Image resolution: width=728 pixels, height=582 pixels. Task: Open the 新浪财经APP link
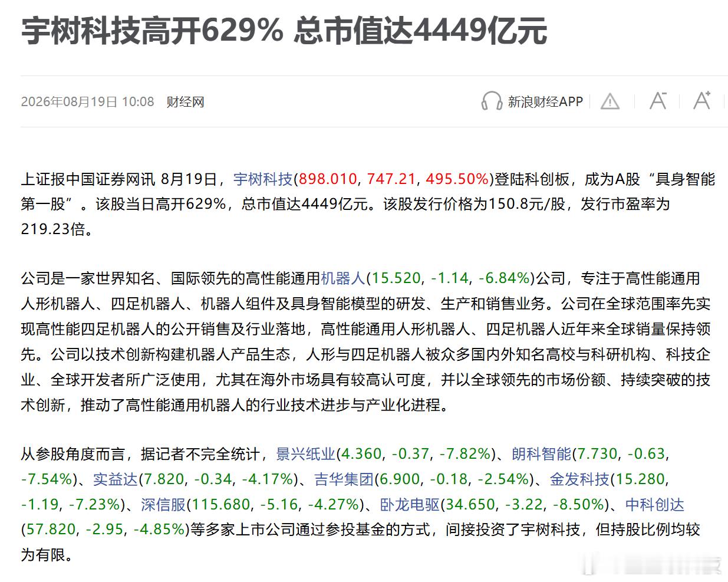click(x=545, y=101)
